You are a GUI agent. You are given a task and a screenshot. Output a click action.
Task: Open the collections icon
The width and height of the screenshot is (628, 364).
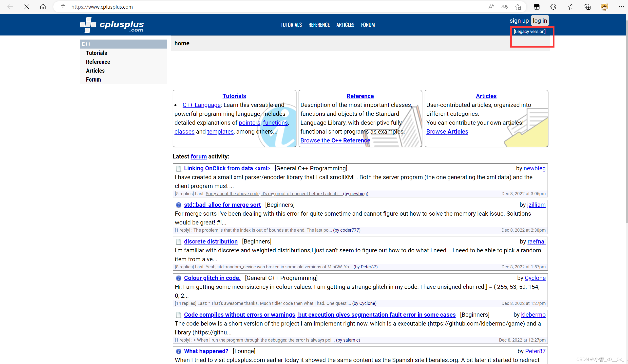tap(587, 7)
